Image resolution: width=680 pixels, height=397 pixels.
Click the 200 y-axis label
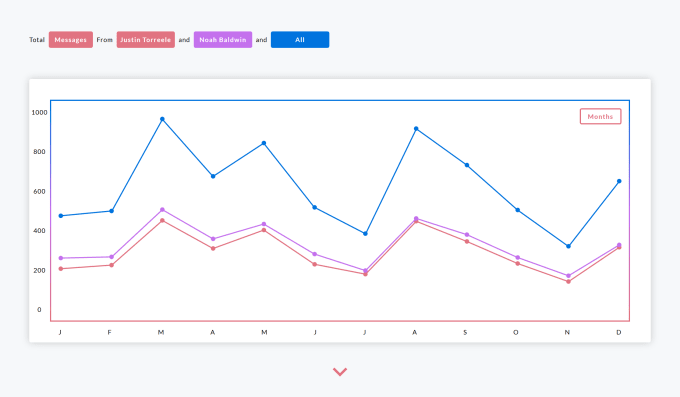click(39, 270)
